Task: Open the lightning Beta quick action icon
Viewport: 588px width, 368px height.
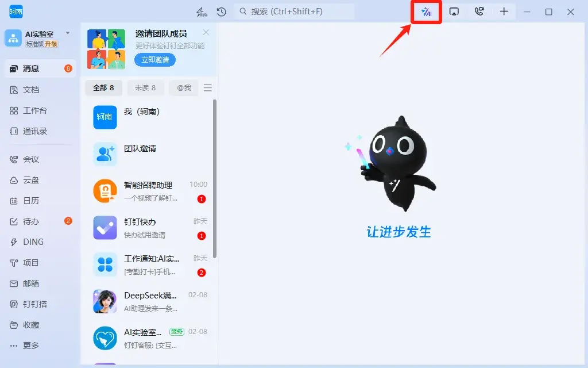Action: coord(202,12)
